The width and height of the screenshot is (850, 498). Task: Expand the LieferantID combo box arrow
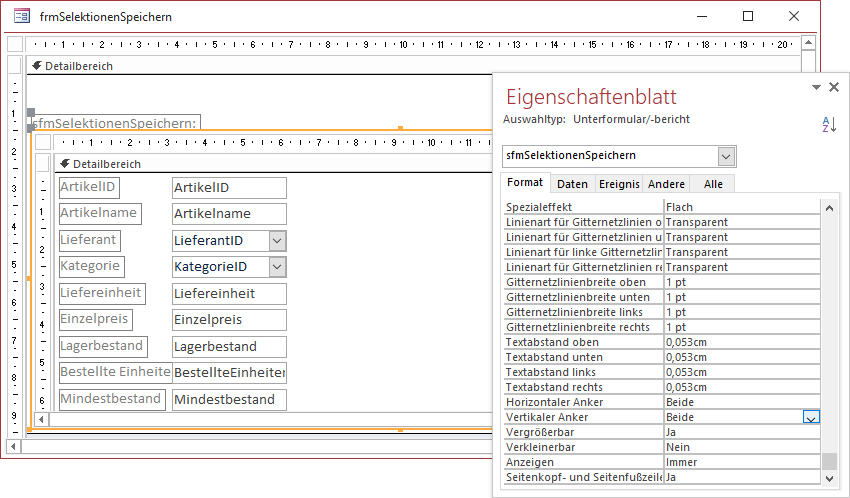[277, 241]
